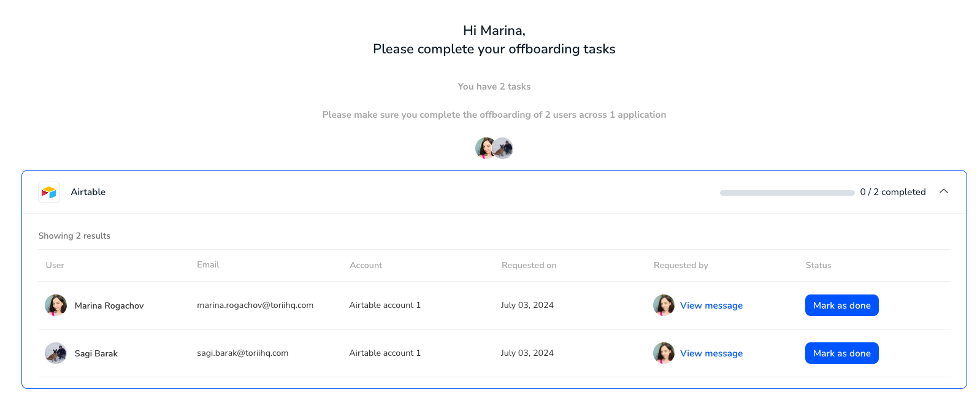Viewport: 980px width, 400px height.
Task: Click the right avatar in header avatar group
Action: [x=503, y=148]
